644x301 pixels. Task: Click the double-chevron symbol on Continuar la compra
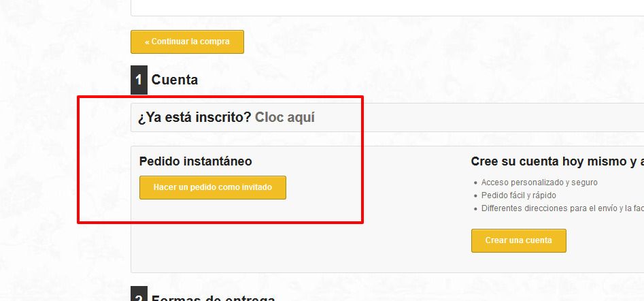tap(147, 42)
